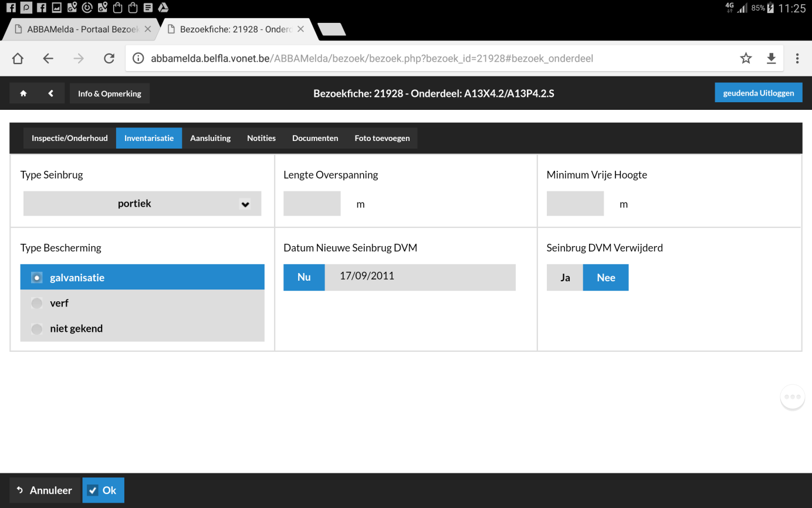
Task: Click the Type Bescherming label
Action: pos(61,248)
